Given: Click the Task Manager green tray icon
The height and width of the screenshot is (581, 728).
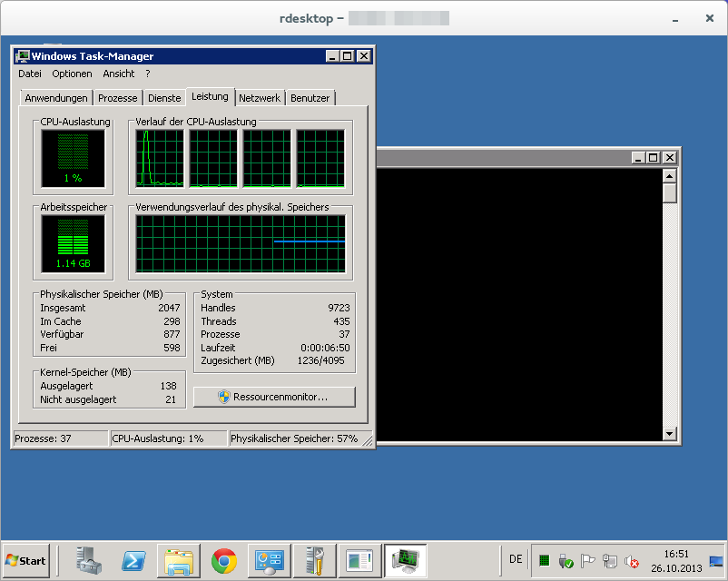Looking at the screenshot, I should (544, 561).
